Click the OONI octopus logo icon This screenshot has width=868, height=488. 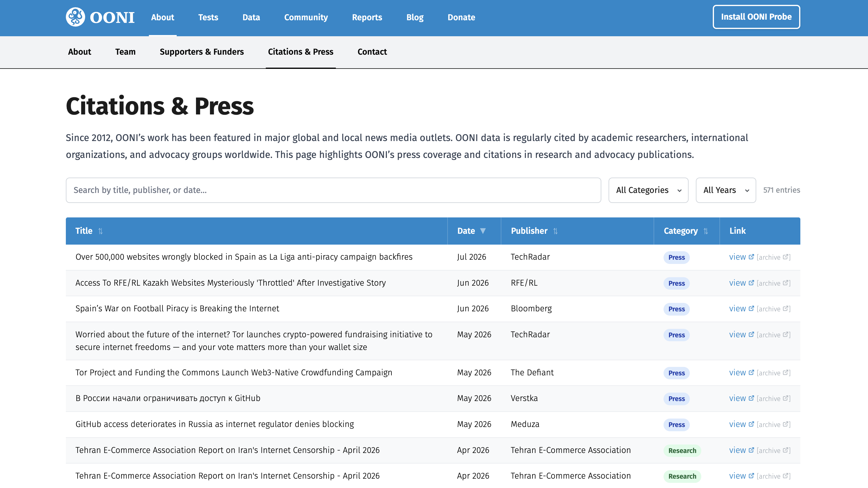pyautogui.click(x=75, y=17)
